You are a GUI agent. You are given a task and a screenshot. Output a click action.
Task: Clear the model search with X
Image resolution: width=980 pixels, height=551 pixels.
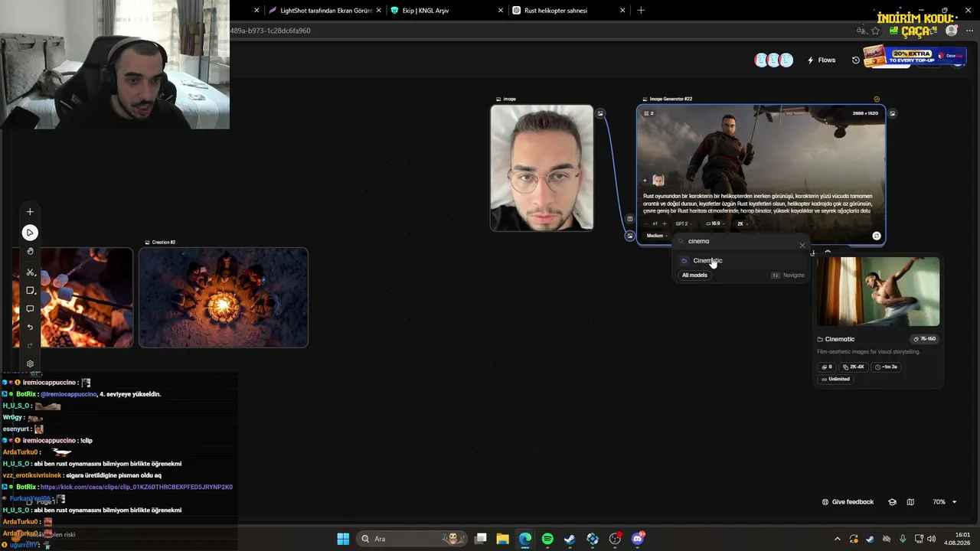[802, 245]
